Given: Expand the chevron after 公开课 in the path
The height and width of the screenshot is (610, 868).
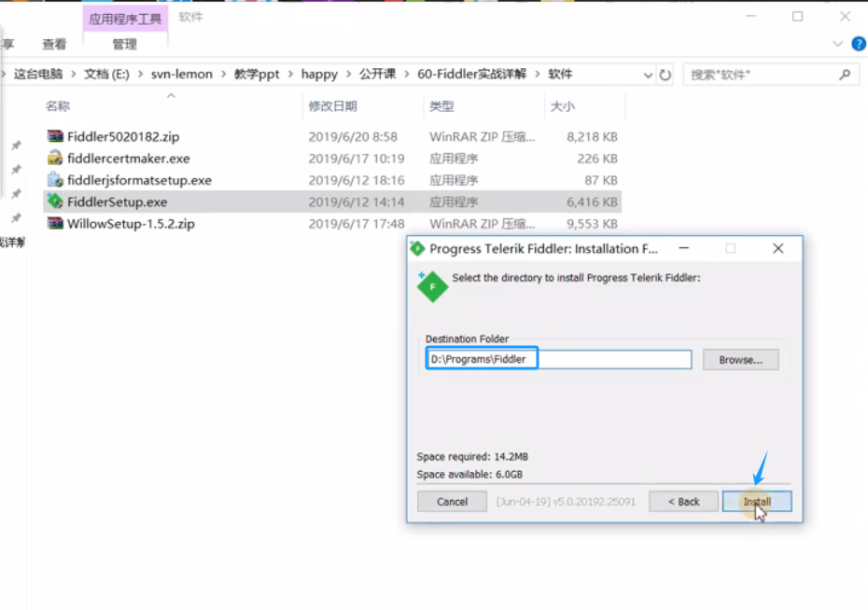Looking at the screenshot, I should click(407, 74).
